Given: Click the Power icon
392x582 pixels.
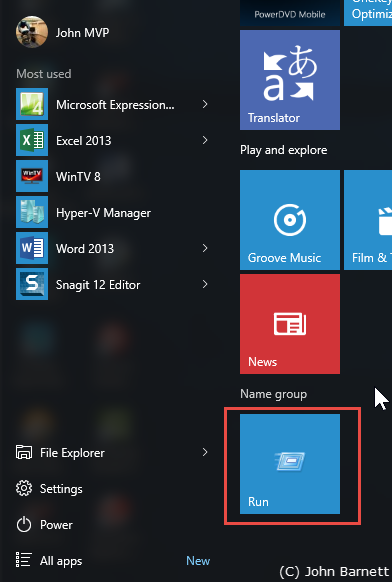Looking at the screenshot, I should [24, 524].
